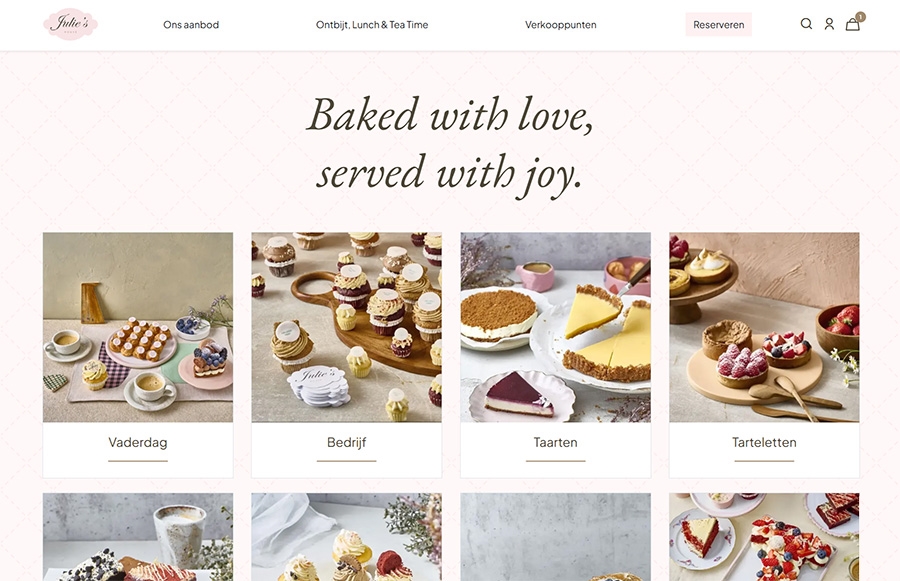Viewport: 900px width, 581px height.
Task: Open the Taarten category label
Action: (556, 443)
